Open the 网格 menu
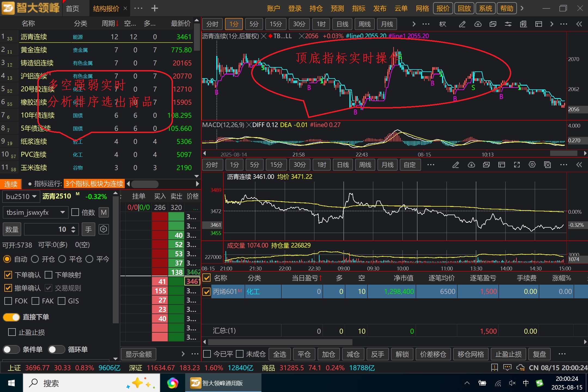The height and width of the screenshot is (392, 588). tap(422, 8)
